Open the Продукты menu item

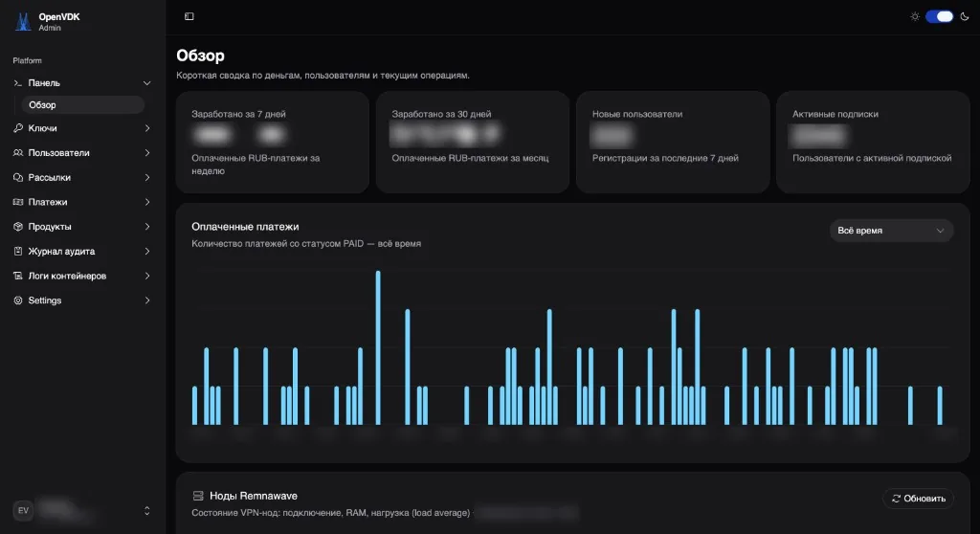click(x=82, y=227)
